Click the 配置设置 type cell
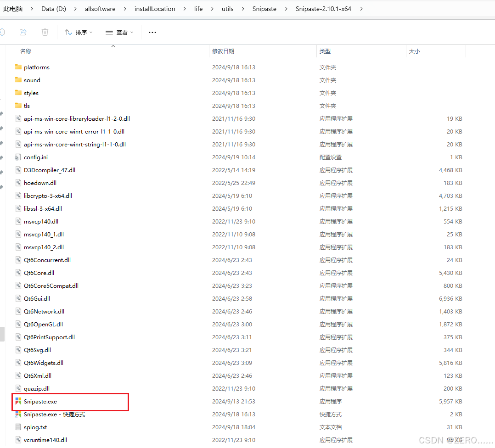Viewport: 495px width, 448px height. [x=330, y=157]
